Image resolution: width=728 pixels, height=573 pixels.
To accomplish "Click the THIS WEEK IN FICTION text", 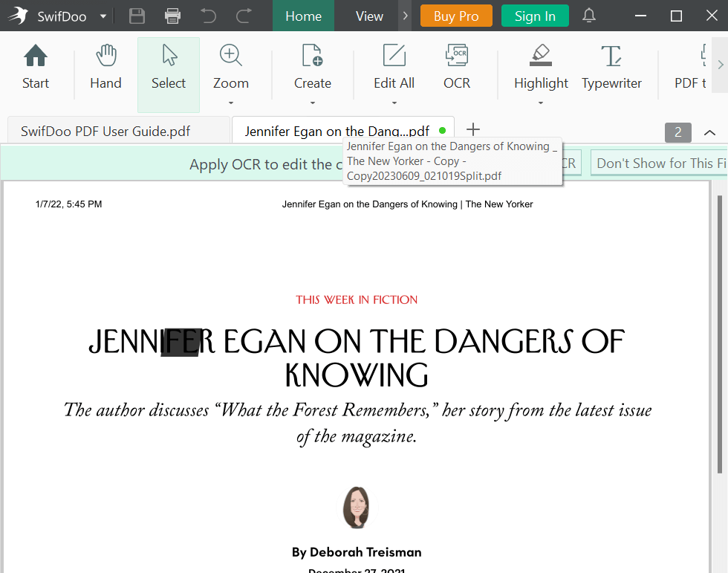I will click(x=357, y=300).
